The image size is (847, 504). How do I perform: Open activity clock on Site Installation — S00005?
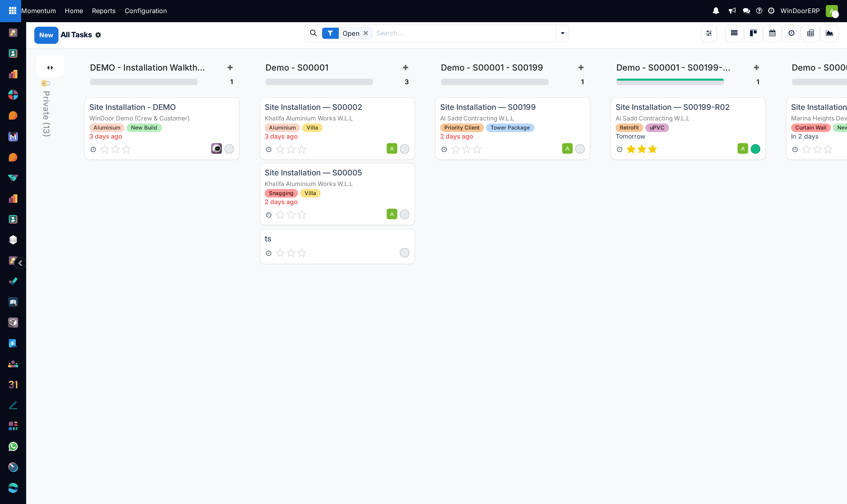(268, 215)
